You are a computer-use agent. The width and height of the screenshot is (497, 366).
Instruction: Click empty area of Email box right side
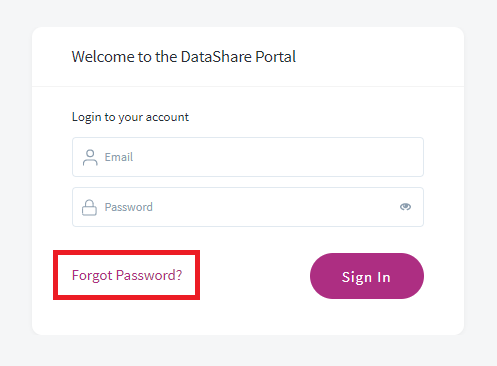point(333,157)
